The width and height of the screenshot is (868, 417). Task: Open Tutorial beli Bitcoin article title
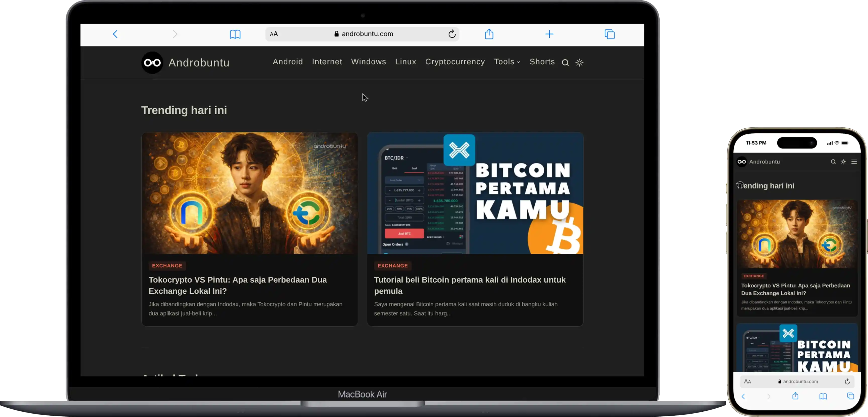point(470,285)
